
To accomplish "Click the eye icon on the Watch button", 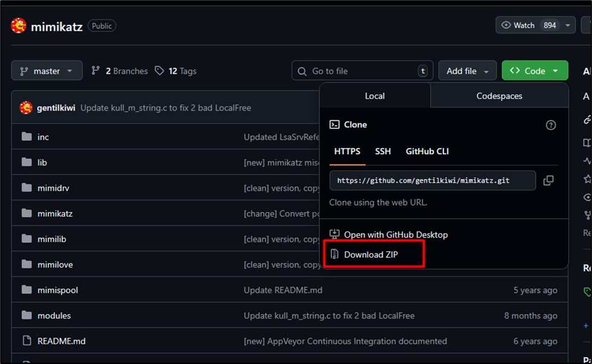I will [x=506, y=25].
